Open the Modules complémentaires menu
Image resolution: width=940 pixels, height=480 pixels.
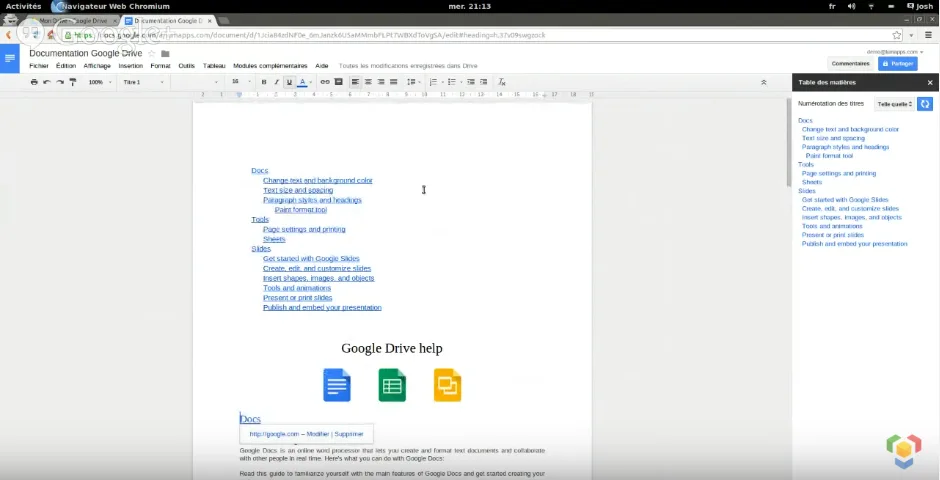(x=270, y=66)
